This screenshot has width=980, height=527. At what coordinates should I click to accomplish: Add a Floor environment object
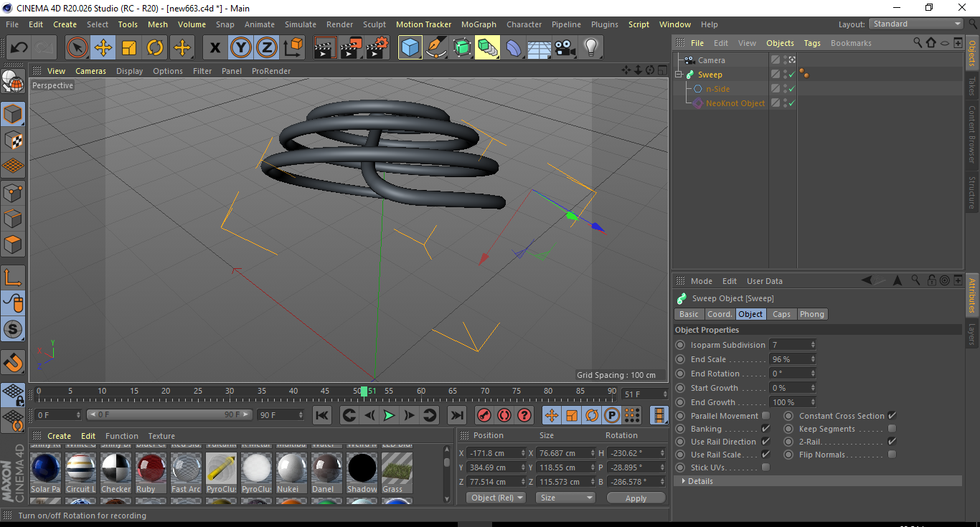(x=540, y=48)
